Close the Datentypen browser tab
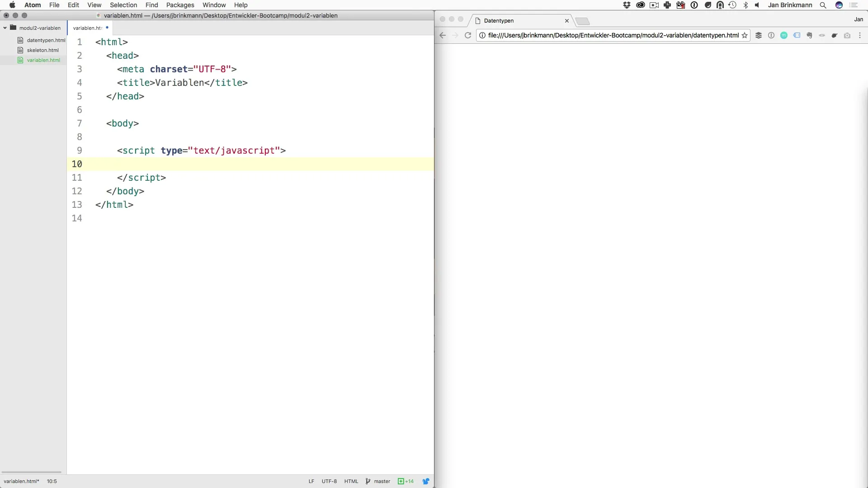The width and height of the screenshot is (868, 488). (x=566, y=20)
